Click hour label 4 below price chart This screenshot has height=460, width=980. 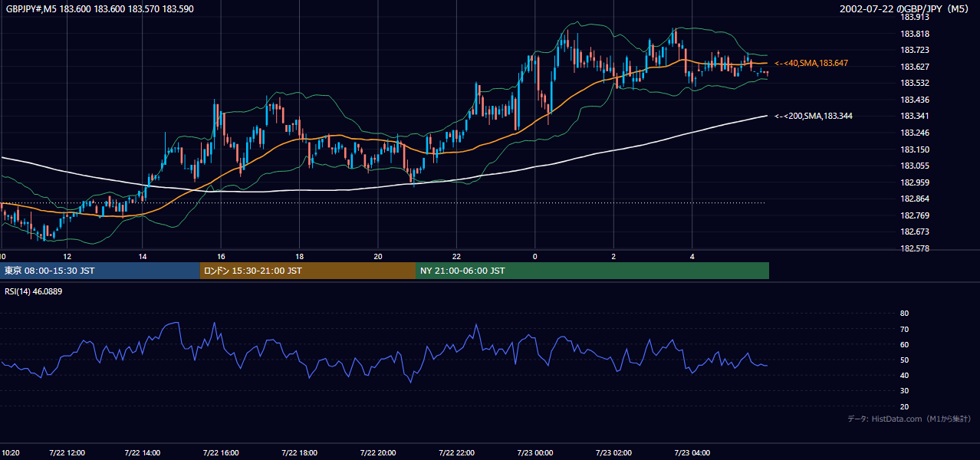pos(692,256)
